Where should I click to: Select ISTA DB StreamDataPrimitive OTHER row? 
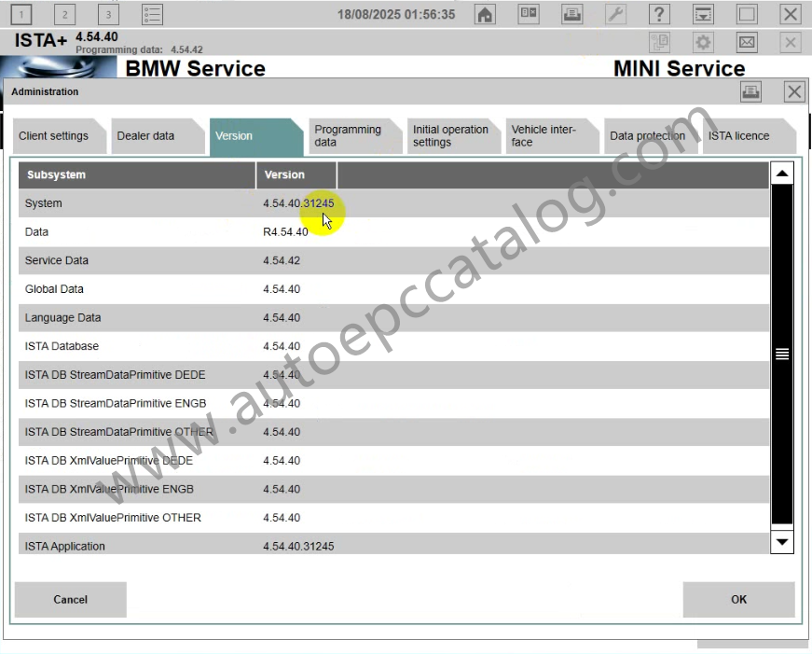(393, 432)
